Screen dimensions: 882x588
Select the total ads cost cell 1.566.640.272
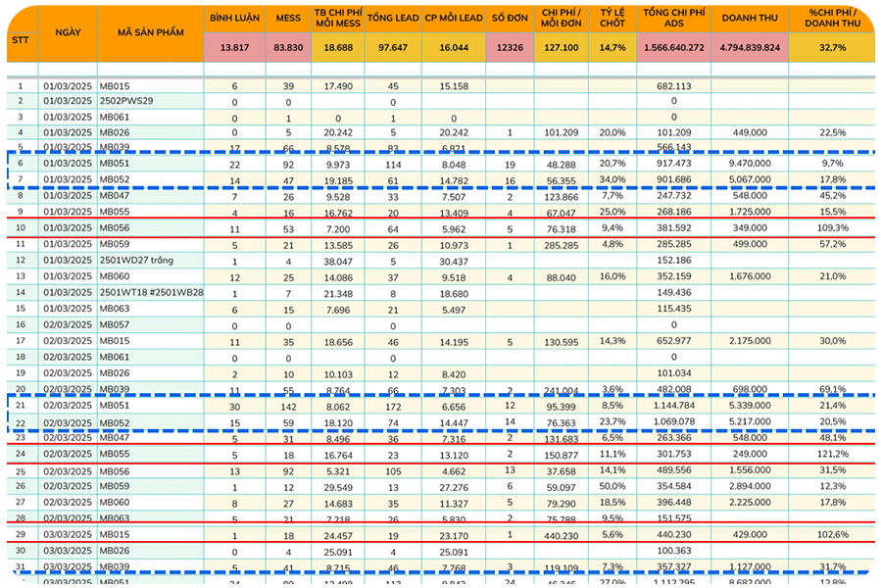click(x=673, y=47)
